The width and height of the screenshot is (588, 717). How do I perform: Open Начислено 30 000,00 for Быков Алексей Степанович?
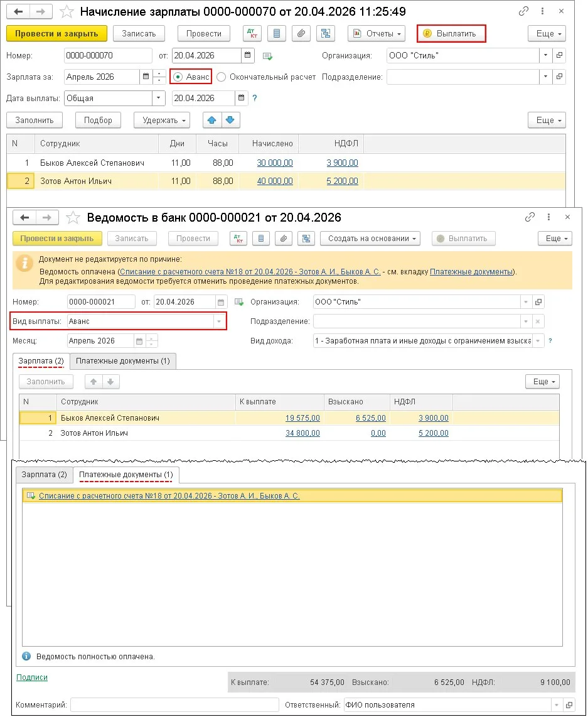pos(275,163)
